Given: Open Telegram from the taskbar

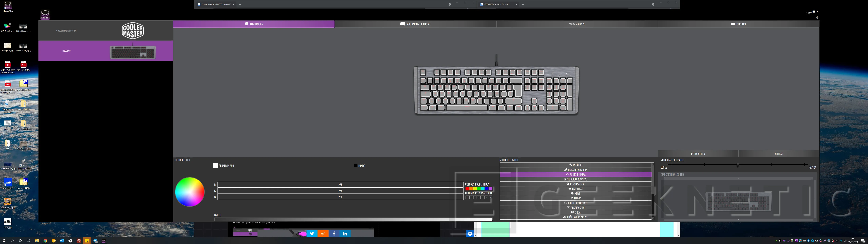Looking at the screenshot, I should click(x=95, y=241).
